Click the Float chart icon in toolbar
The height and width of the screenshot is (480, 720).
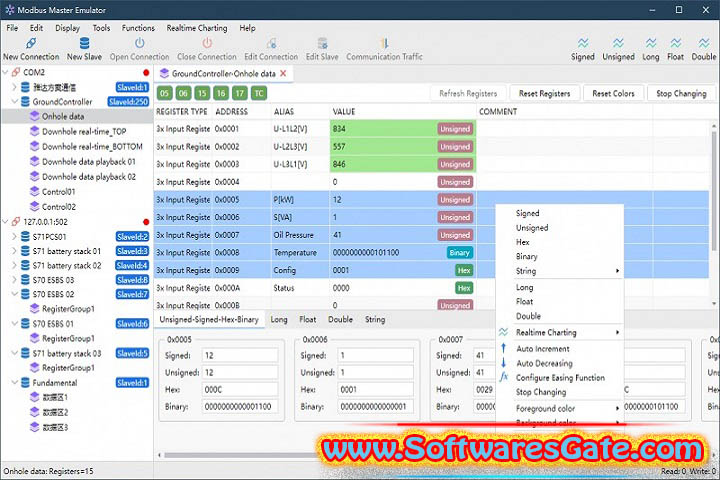click(675, 43)
